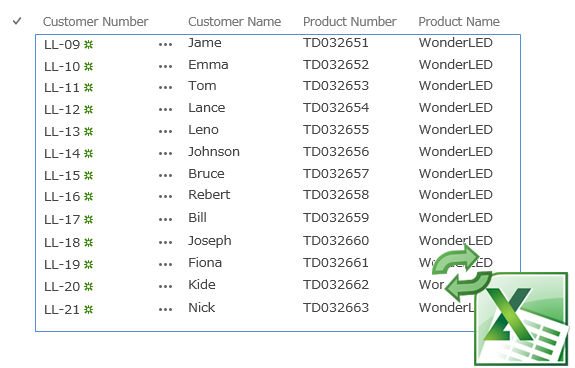The width and height of the screenshot is (575, 368).
Task: Open the ellipsis menu for Johnson
Action: pos(165,154)
